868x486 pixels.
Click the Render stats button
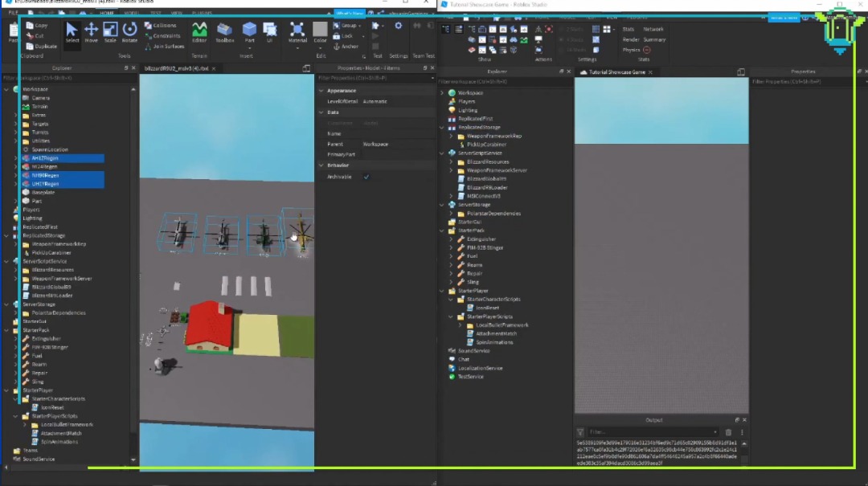coord(631,40)
